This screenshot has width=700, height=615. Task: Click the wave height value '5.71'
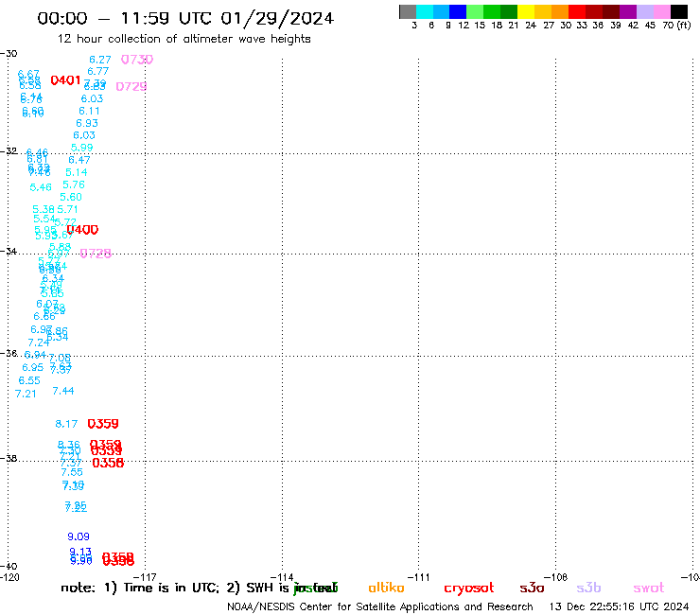point(67,209)
